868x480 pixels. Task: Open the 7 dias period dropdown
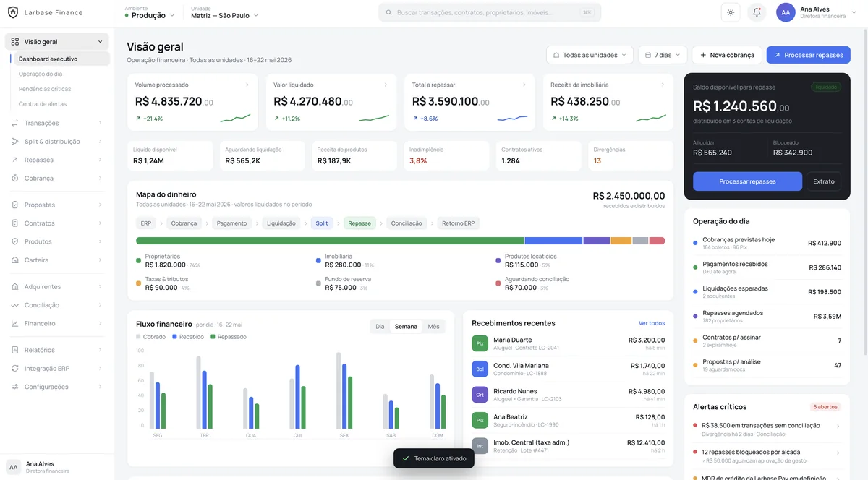pyautogui.click(x=662, y=55)
